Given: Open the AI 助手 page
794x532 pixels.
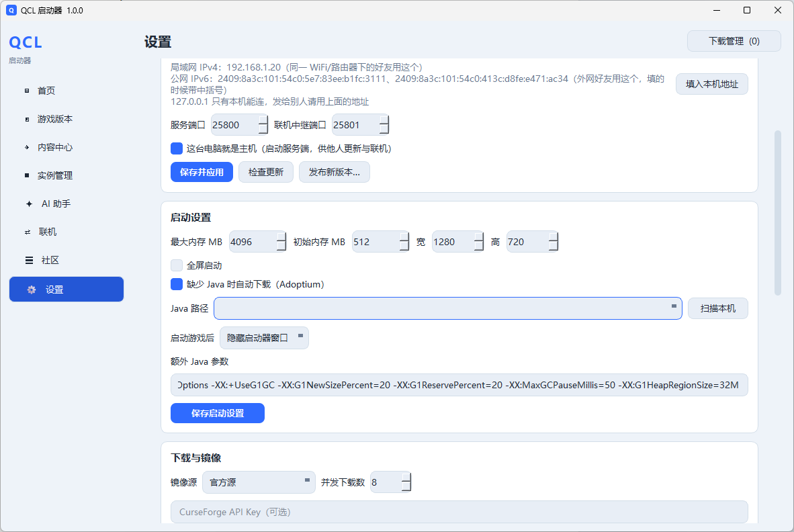Looking at the screenshot, I should [67, 204].
